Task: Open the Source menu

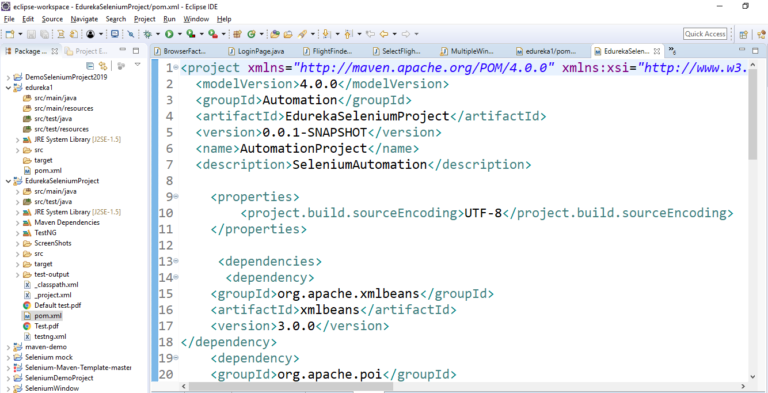Action: (x=52, y=19)
